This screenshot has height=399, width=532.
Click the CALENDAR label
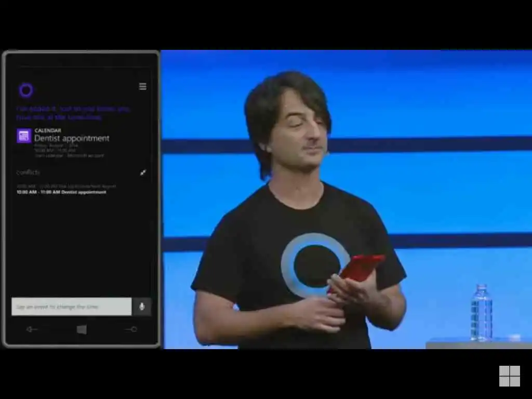click(48, 130)
